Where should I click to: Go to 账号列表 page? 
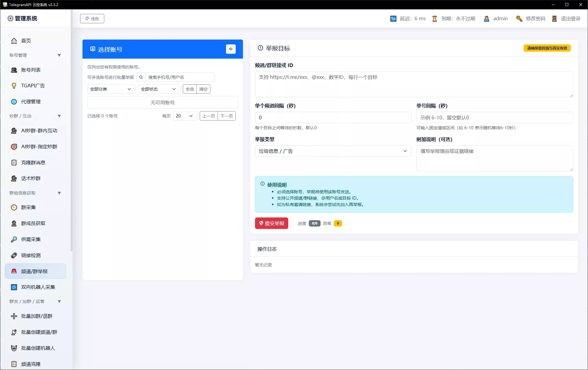(35, 70)
